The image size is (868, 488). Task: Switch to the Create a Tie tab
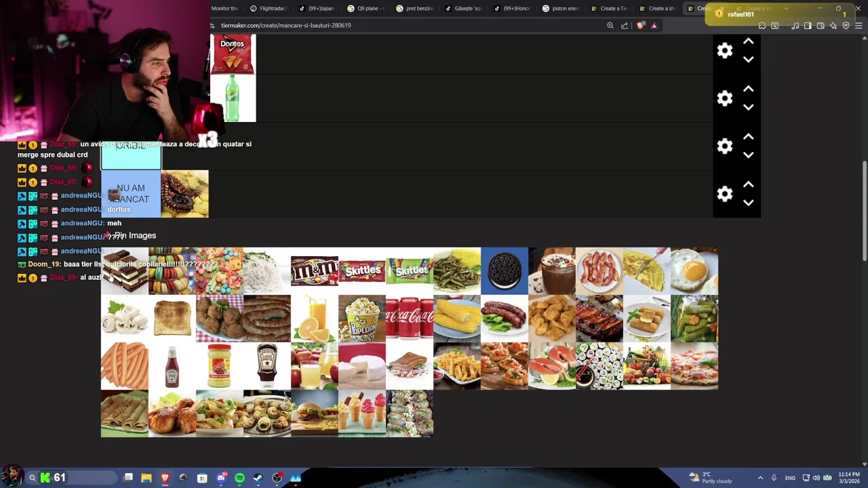[610, 8]
